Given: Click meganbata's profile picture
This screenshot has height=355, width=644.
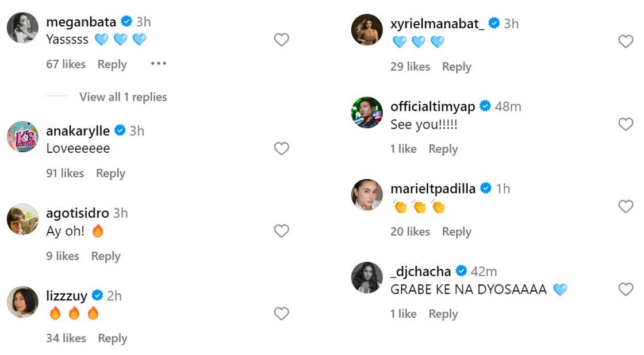Looking at the screenshot, I should [x=22, y=28].
